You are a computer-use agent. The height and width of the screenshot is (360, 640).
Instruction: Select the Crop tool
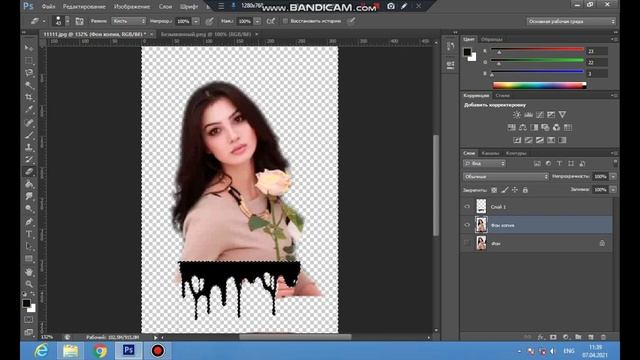pyautogui.click(x=29, y=97)
